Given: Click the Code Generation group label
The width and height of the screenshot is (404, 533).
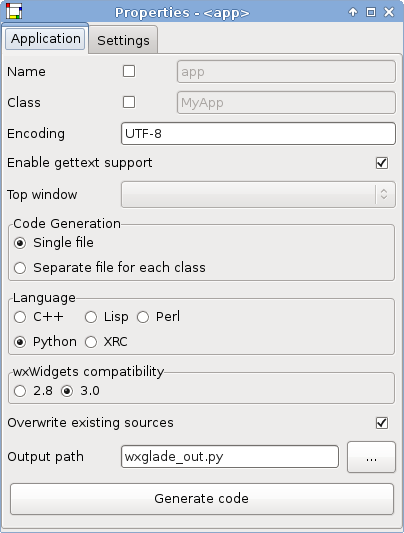Looking at the screenshot, I should [x=67, y=224].
